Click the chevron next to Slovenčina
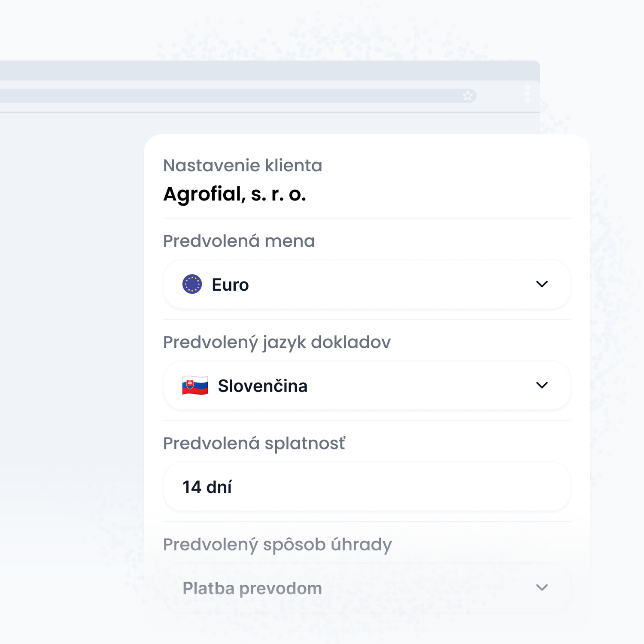The width and height of the screenshot is (644, 644). pos(542,385)
